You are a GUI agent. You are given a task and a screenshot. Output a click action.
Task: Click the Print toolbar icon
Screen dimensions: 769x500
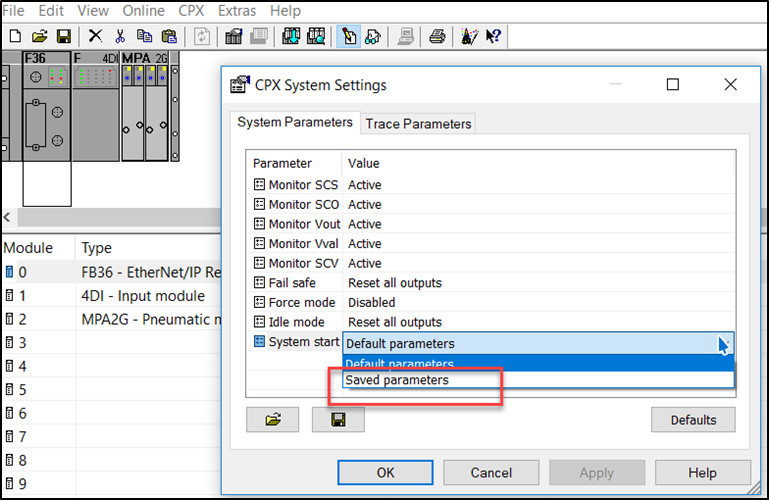[437, 36]
